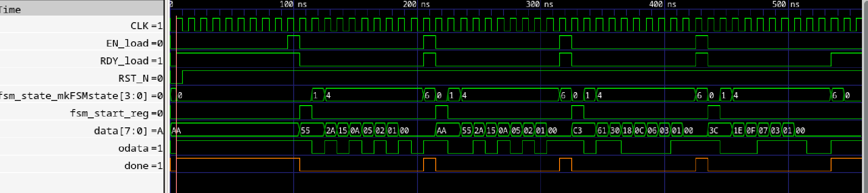The height and width of the screenshot is (193, 868).
Task: Select the CLK signal name
Action: pyautogui.click(x=139, y=26)
